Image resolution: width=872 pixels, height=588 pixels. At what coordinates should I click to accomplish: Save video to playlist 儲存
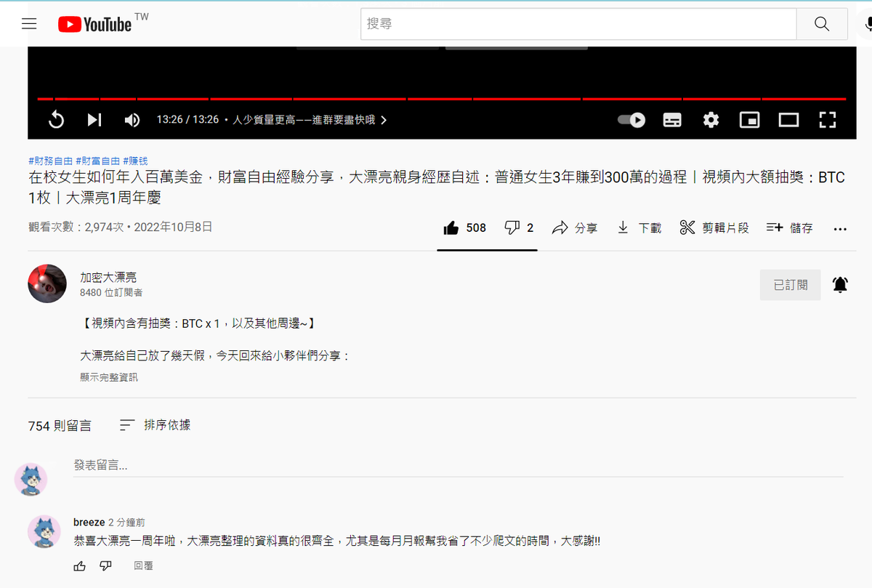tap(789, 228)
